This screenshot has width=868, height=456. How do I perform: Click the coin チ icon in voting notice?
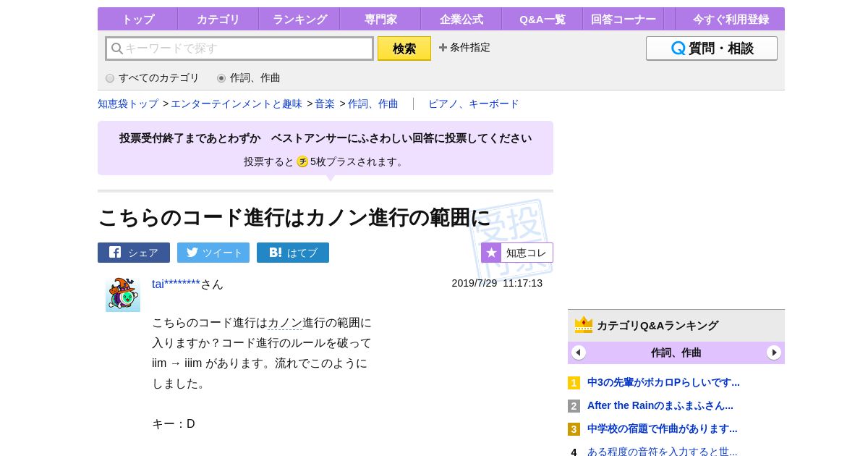click(302, 161)
